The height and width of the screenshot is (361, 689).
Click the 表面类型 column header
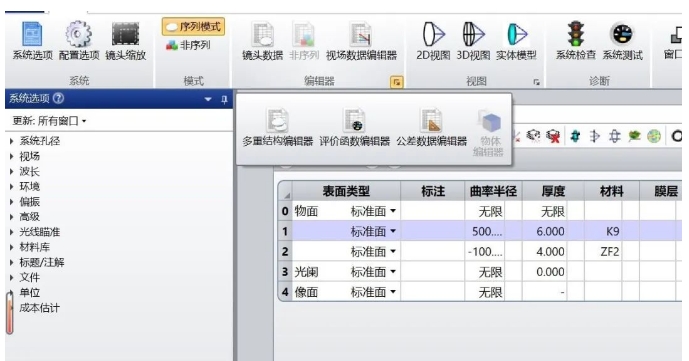pyautogui.click(x=346, y=191)
